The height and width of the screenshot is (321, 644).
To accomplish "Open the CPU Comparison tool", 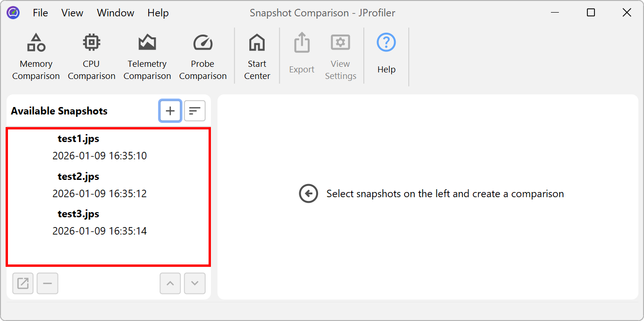I will (91, 57).
